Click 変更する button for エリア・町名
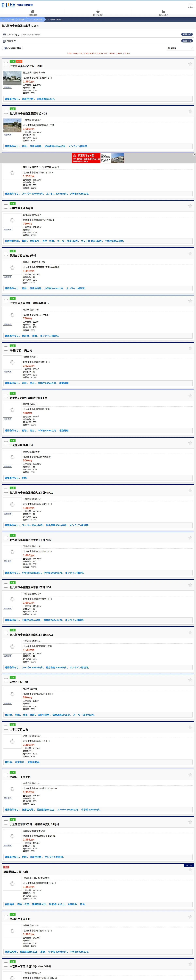The height and width of the screenshot is (980, 196). (x=187, y=34)
